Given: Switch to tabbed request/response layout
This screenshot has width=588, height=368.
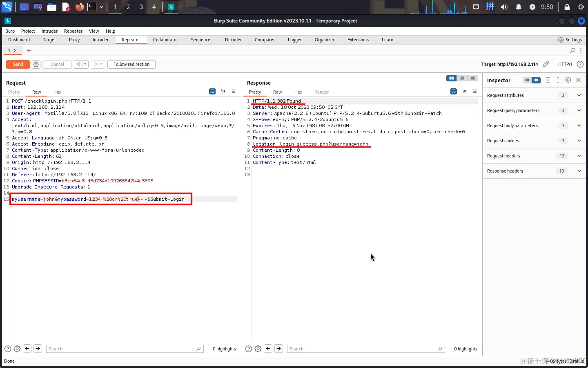Looking at the screenshot, I should 473,78.
